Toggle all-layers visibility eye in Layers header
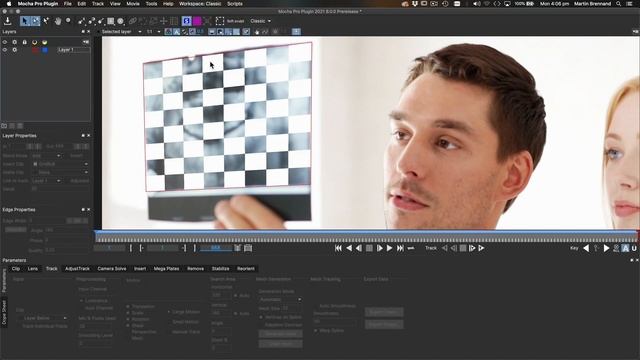This screenshot has width=640, height=360. (5, 42)
